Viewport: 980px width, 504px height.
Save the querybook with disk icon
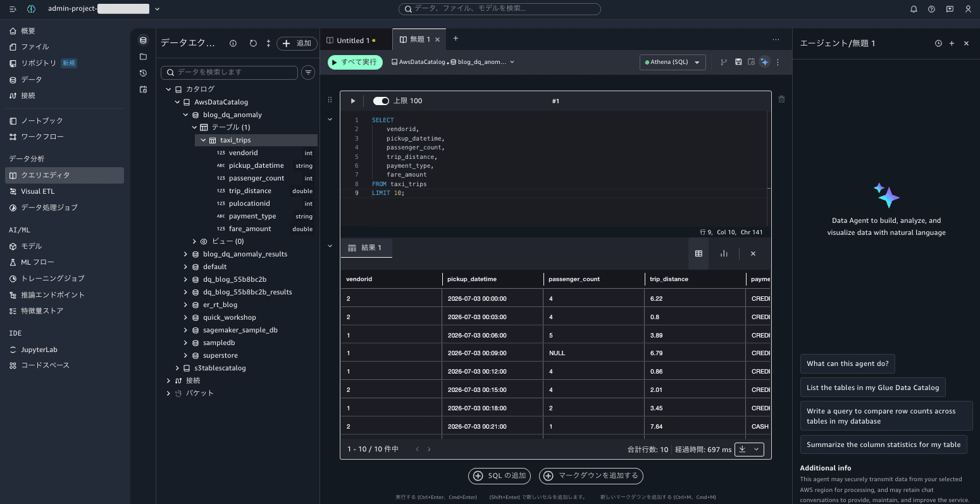(x=738, y=62)
